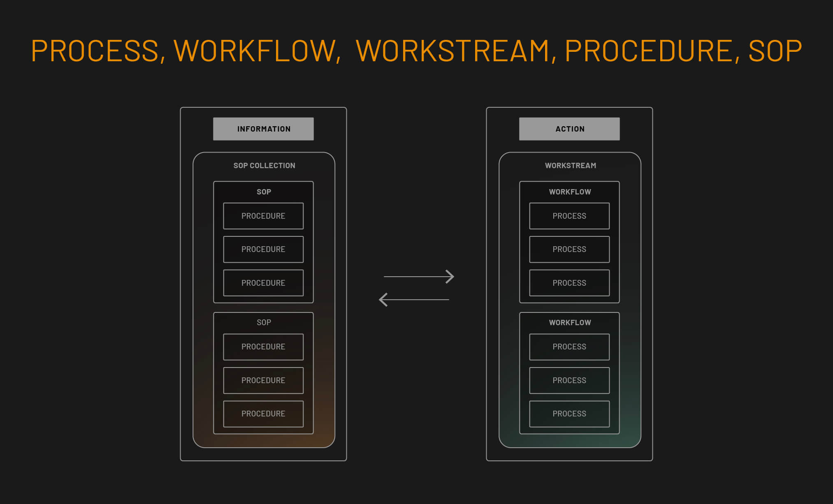Image resolution: width=833 pixels, height=504 pixels.
Task: Click the ACTION header label
Action: (569, 128)
